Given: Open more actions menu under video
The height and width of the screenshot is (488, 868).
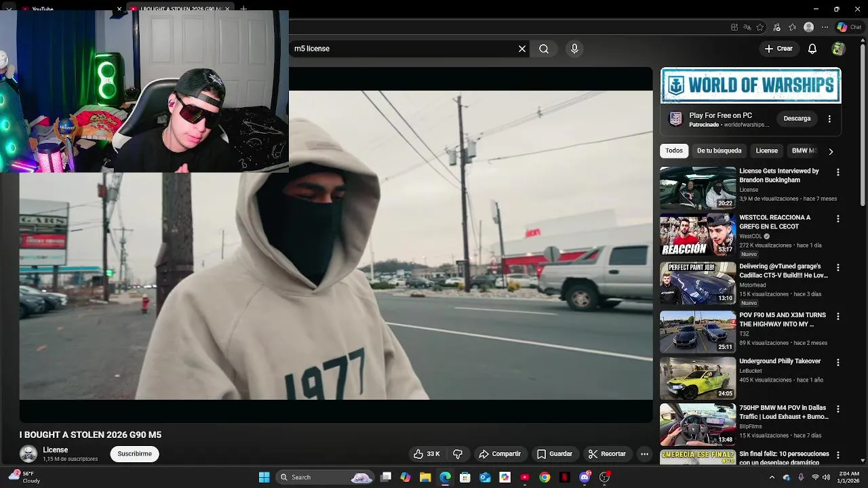Looking at the screenshot, I should [645, 454].
